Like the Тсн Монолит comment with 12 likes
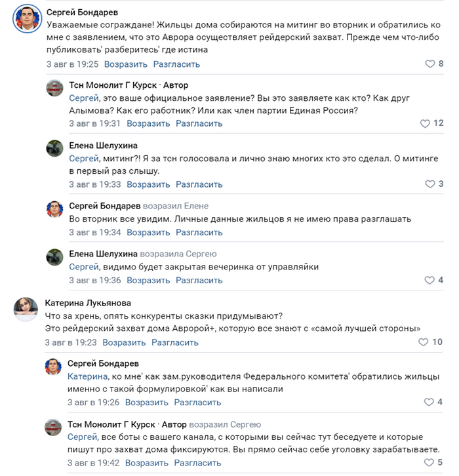This screenshot has height=476, width=459. coord(425,123)
